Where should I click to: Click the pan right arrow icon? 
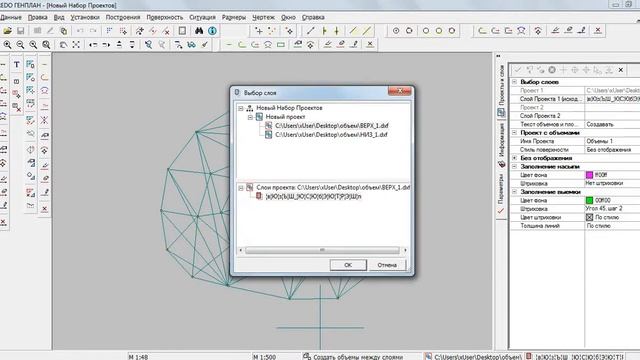click(106, 44)
